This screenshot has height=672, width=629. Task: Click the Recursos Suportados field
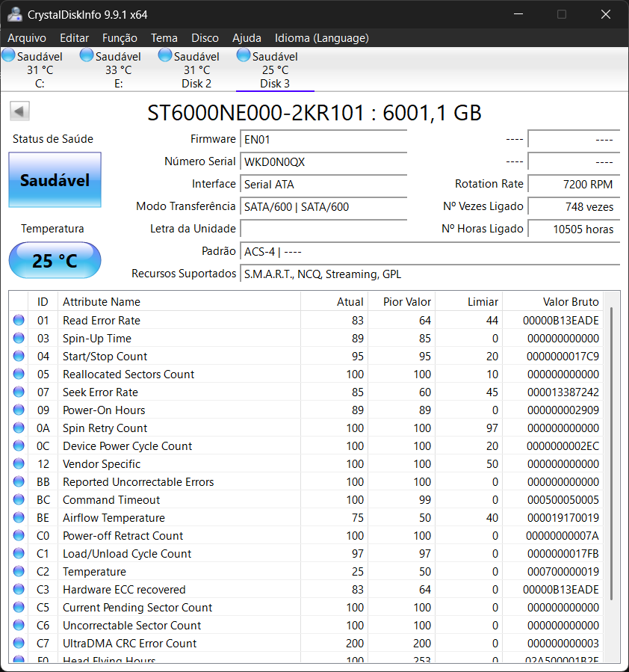430,274
